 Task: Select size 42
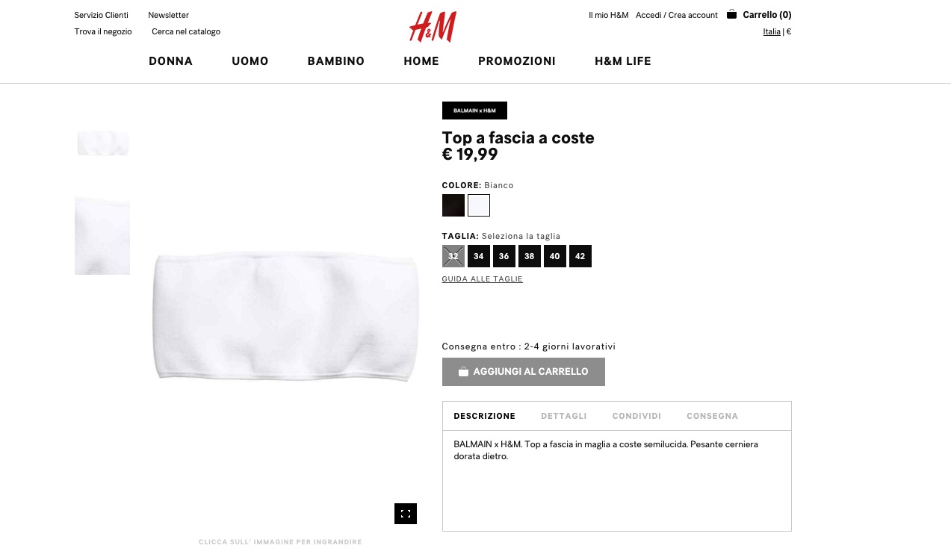580,256
